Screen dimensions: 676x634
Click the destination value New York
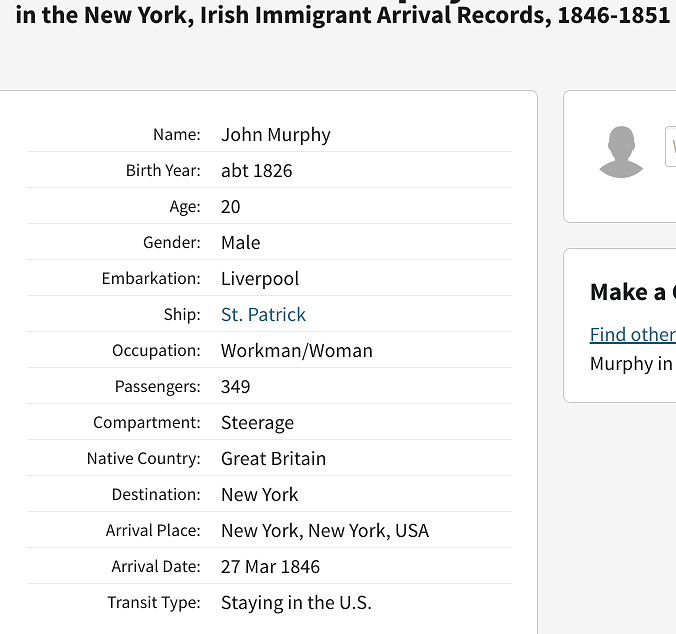[x=259, y=495]
